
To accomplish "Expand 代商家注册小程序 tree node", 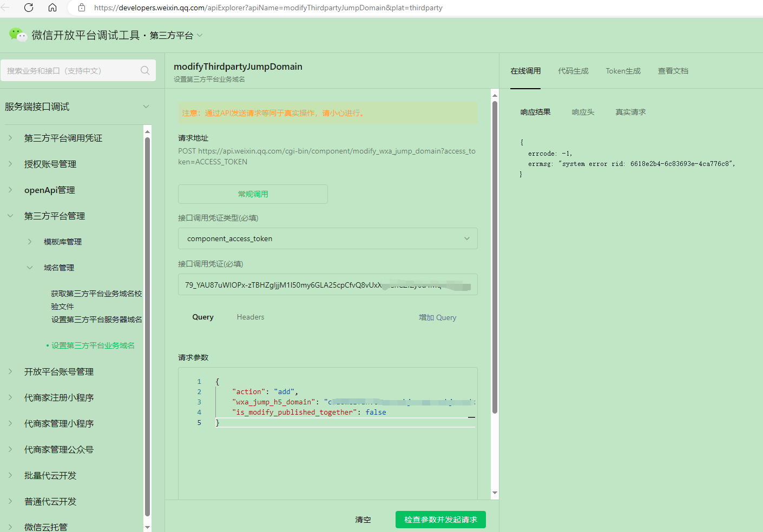I will tap(10, 397).
